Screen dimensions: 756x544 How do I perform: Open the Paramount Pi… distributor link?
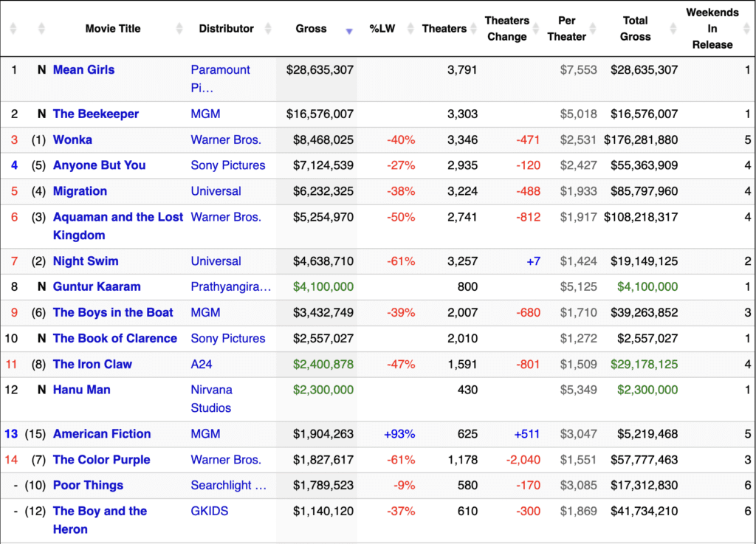[x=220, y=79]
